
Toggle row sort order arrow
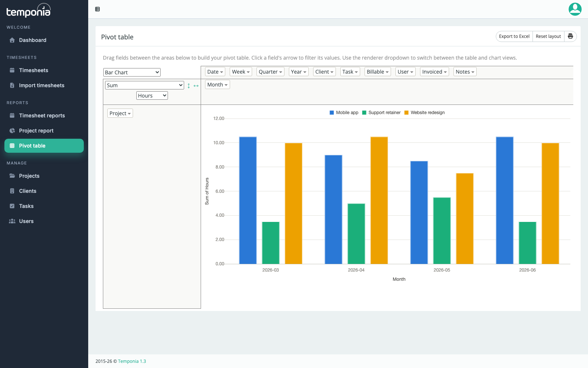pos(189,85)
